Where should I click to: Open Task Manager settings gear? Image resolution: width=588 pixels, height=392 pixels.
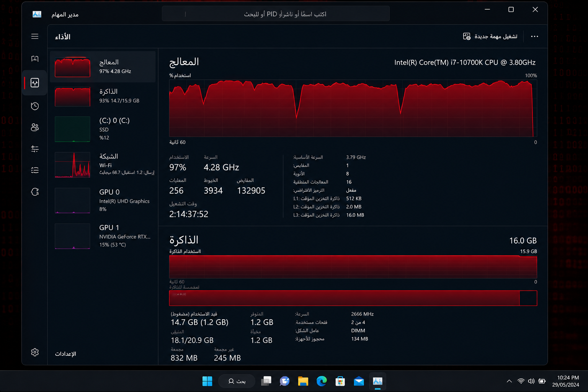35,352
